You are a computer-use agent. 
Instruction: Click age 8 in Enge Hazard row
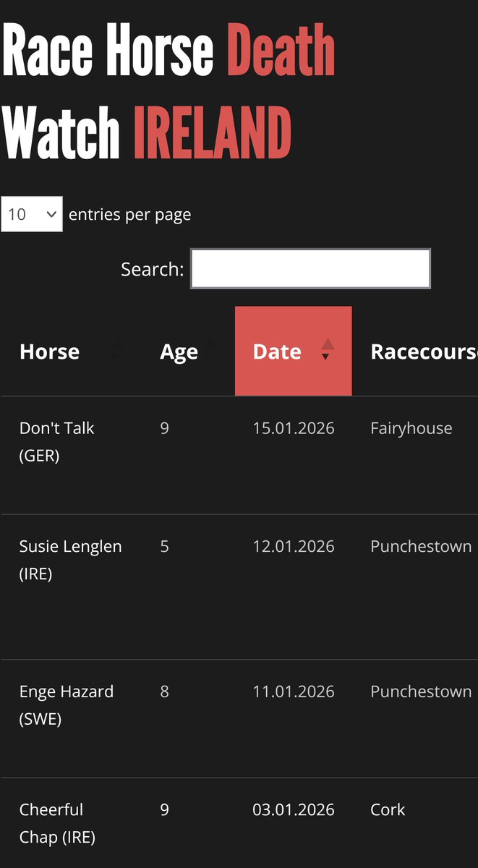click(x=164, y=692)
